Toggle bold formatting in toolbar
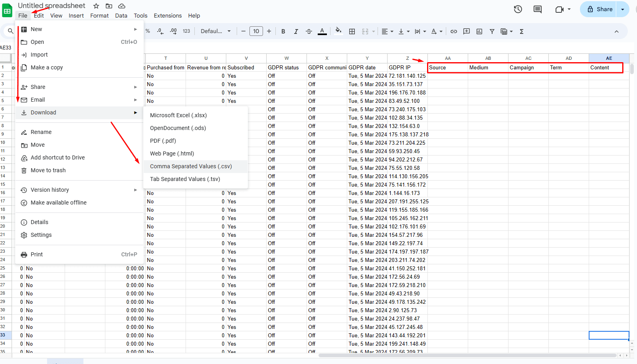The height and width of the screenshot is (364, 637). click(x=283, y=31)
